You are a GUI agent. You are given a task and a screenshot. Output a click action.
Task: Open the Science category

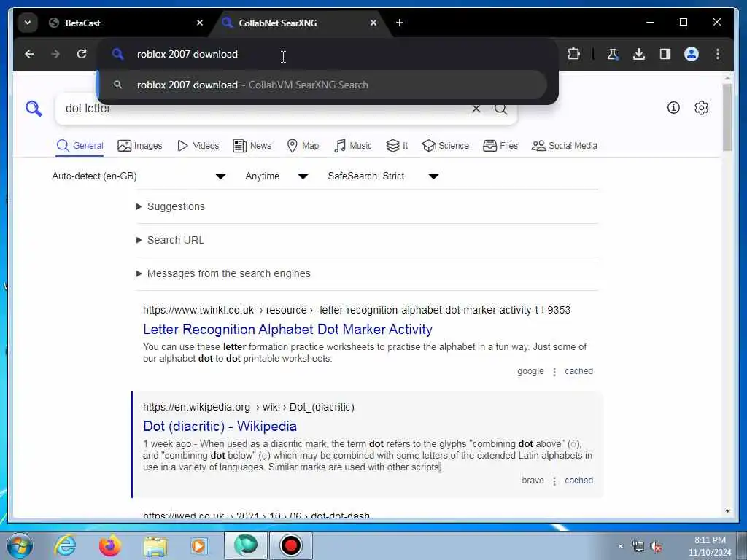pyautogui.click(x=446, y=146)
